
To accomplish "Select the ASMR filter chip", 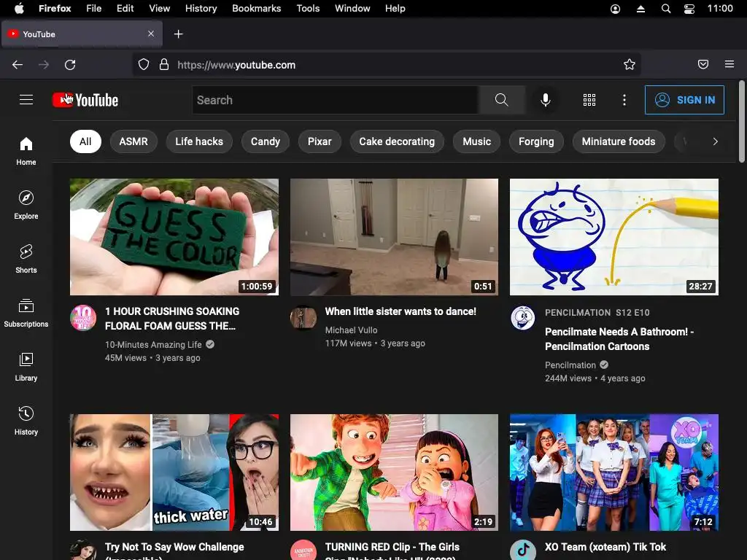I will tap(133, 141).
